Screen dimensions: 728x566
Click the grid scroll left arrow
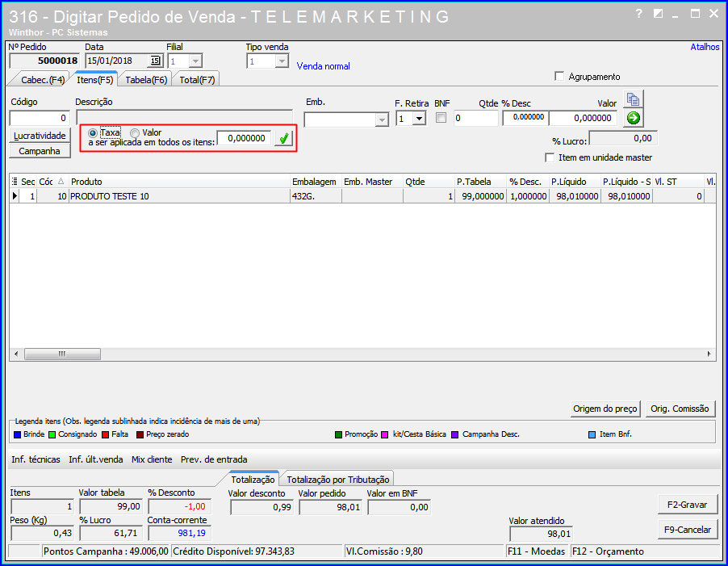16,354
